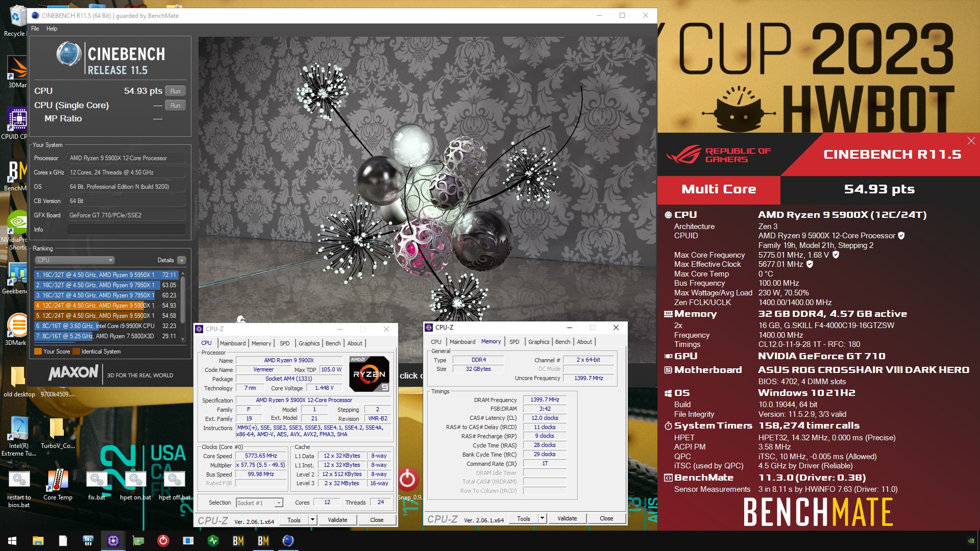
Task: Open Windows Start menu
Action: (12, 541)
